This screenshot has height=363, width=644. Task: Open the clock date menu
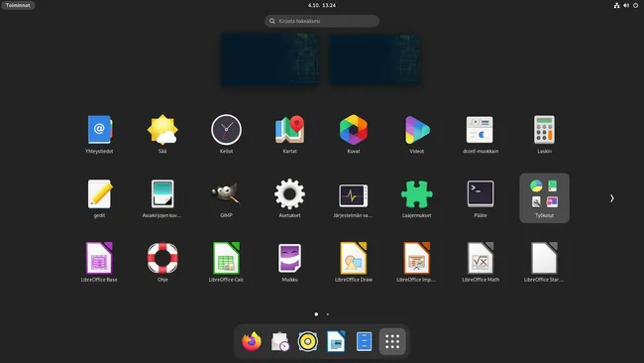click(322, 5)
